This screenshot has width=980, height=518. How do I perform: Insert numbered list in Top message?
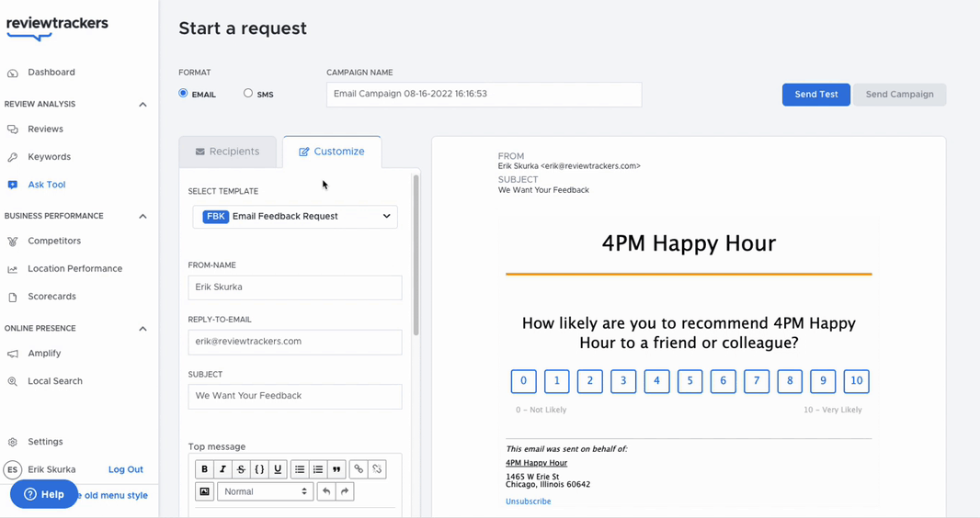(x=318, y=469)
